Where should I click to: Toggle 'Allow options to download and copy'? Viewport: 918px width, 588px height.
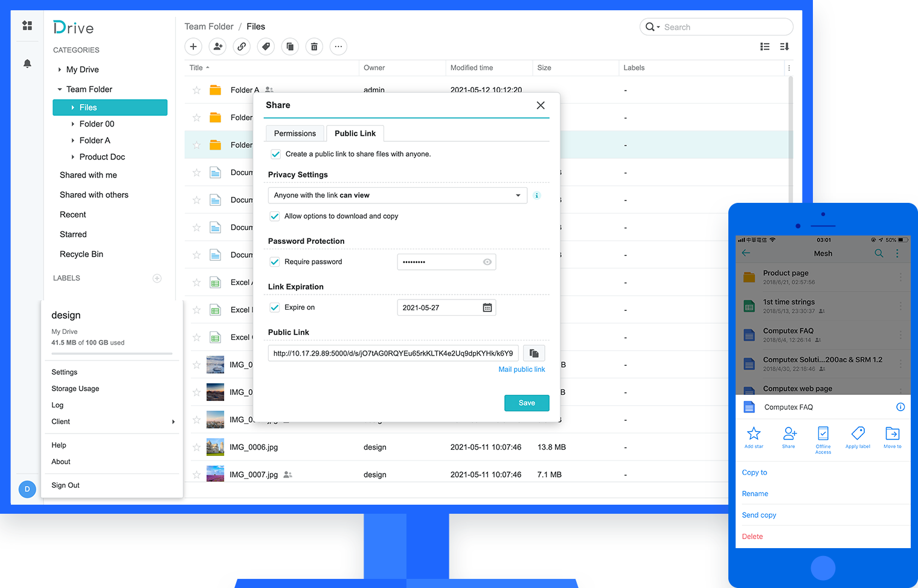click(x=275, y=216)
